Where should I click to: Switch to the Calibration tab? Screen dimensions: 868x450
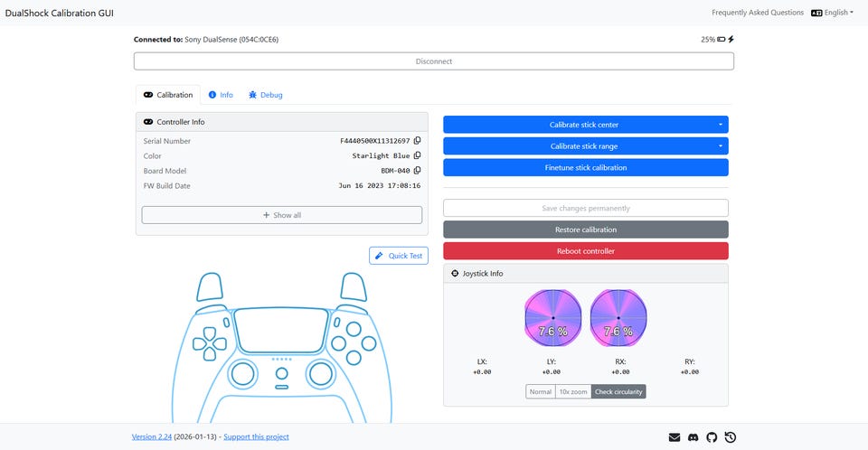click(x=168, y=95)
